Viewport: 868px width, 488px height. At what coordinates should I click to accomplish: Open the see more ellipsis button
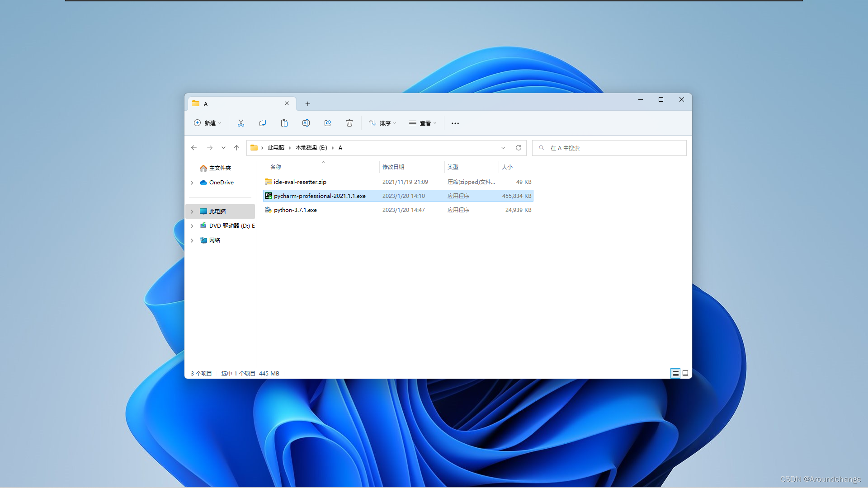tap(455, 123)
